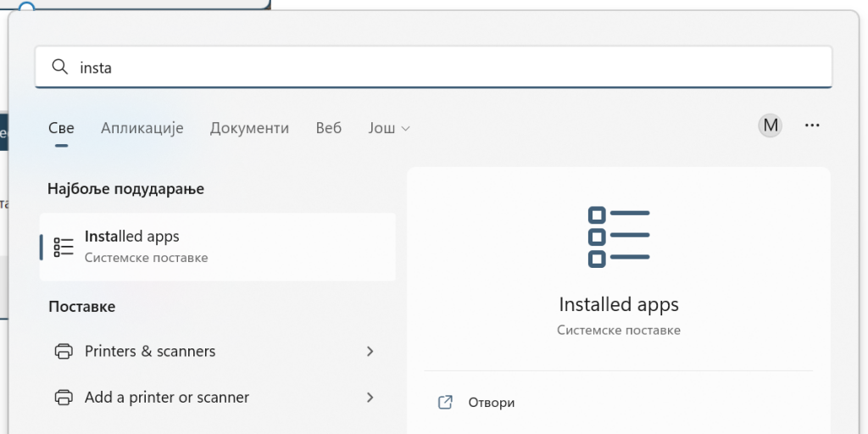Switch to the Апликације tab
Image resolution: width=868 pixels, height=434 pixels.
click(142, 129)
